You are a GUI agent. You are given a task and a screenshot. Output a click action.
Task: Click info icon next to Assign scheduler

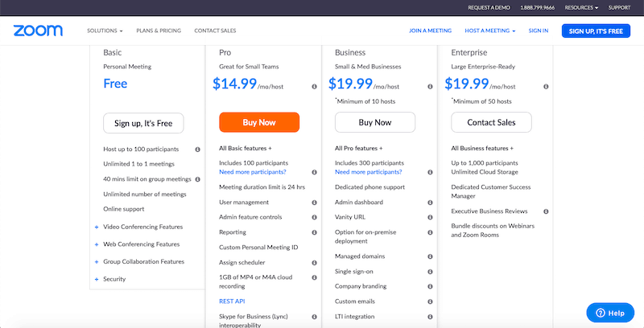click(x=314, y=262)
